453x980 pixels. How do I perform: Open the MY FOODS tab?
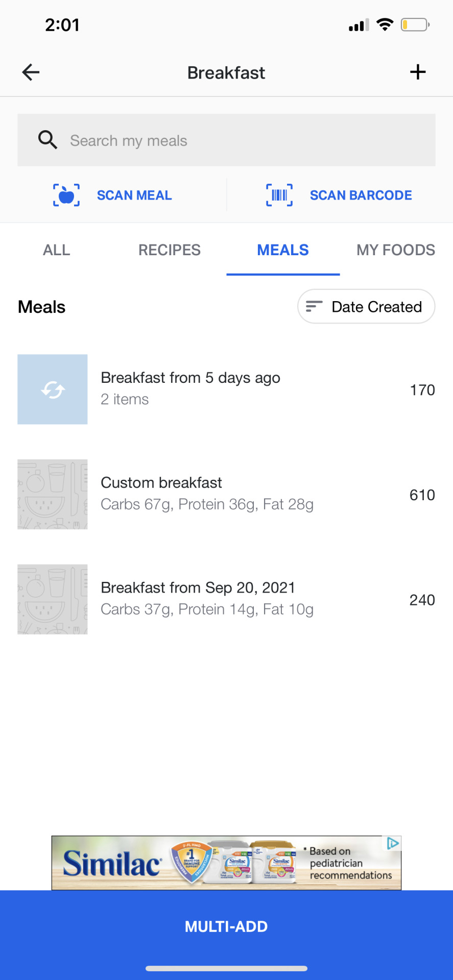[396, 250]
